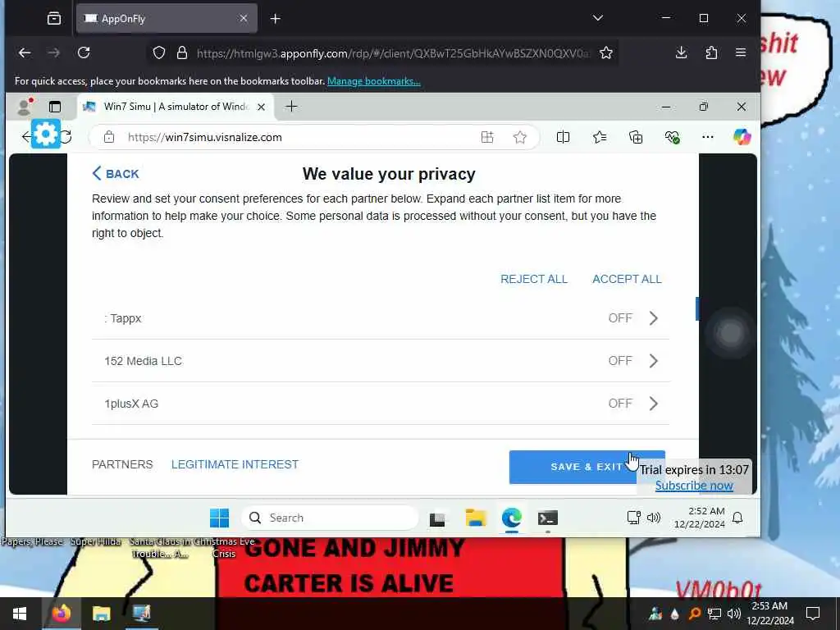Bookmark the apponfly page with the star

[x=606, y=52]
